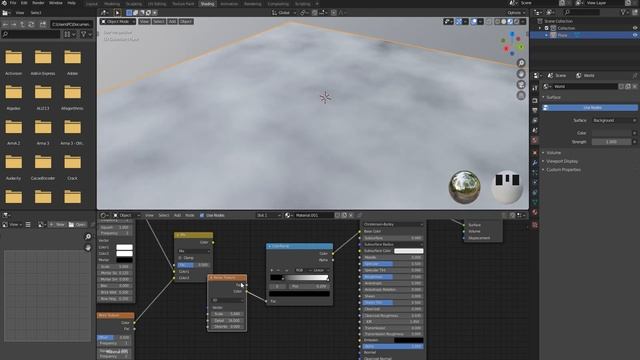Open viewport header Add menu

click(x=172, y=21)
